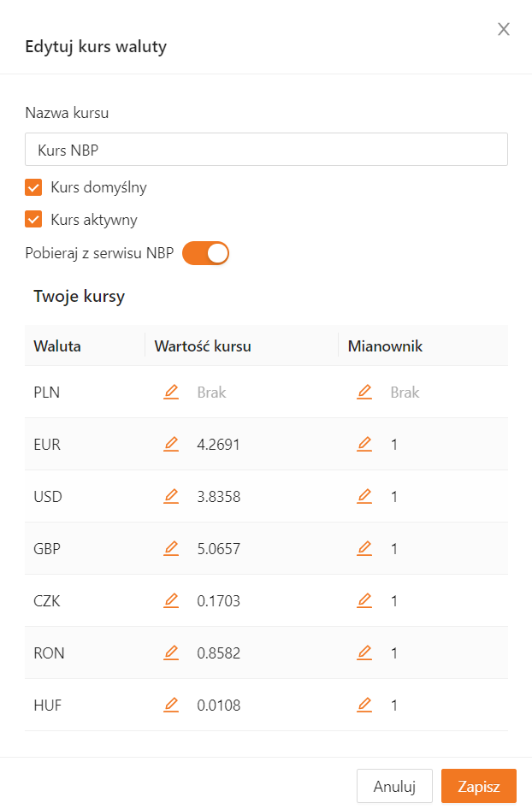
Task: Edit the GBP rate value pencil icon
Action: (x=171, y=548)
